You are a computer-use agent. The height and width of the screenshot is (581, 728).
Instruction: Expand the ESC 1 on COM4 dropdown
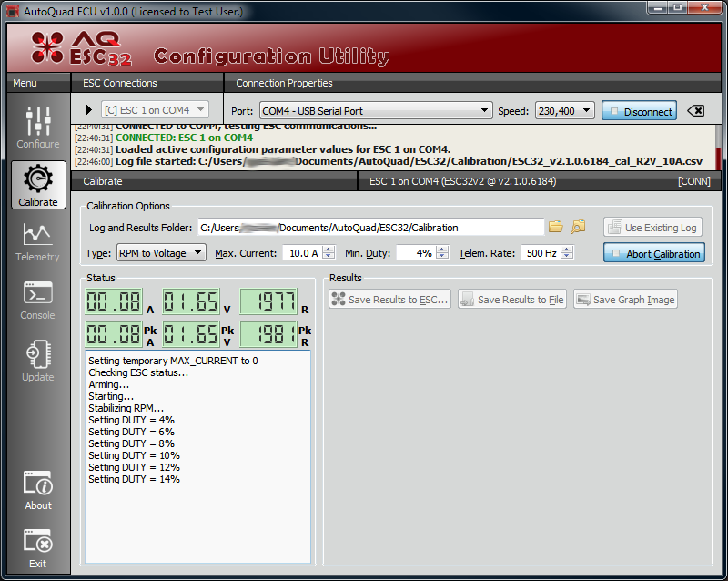pos(155,110)
